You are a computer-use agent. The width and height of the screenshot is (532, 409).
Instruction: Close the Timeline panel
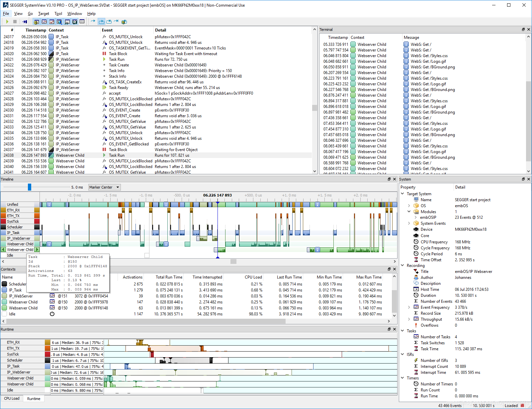(x=395, y=179)
